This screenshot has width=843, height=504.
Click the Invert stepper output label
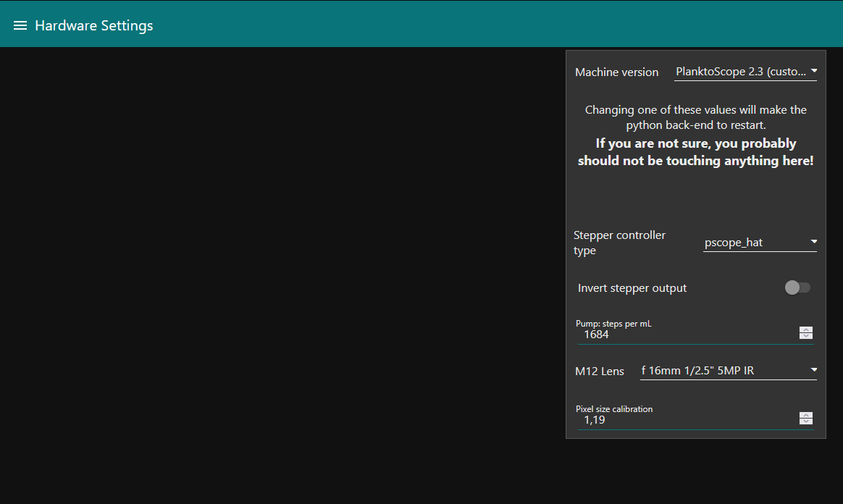632,287
